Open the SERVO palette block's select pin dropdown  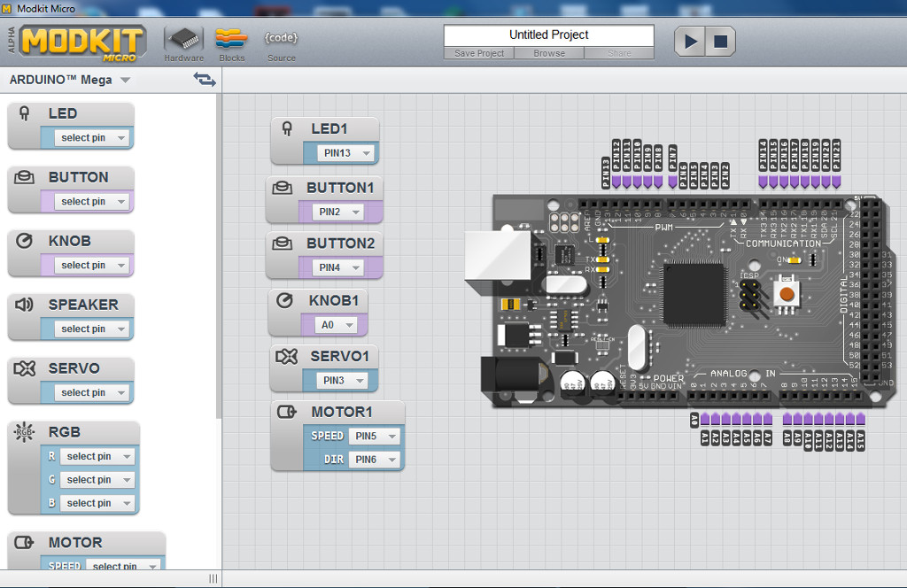[91, 392]
